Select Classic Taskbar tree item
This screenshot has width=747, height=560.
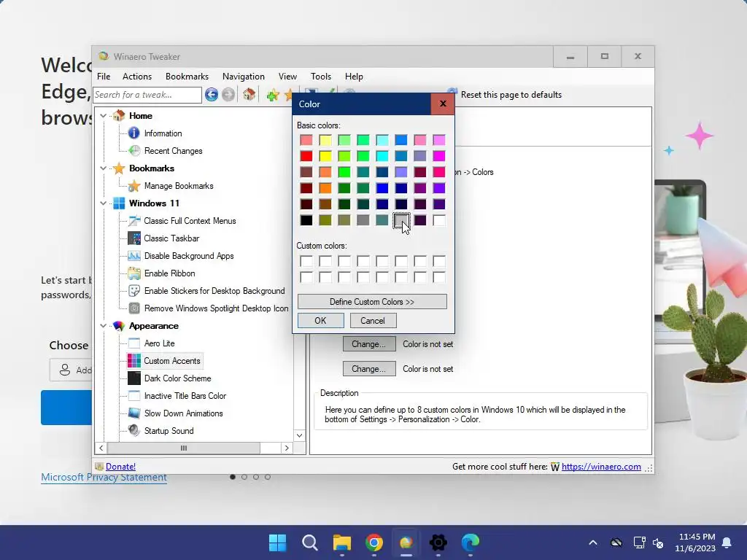171,238
